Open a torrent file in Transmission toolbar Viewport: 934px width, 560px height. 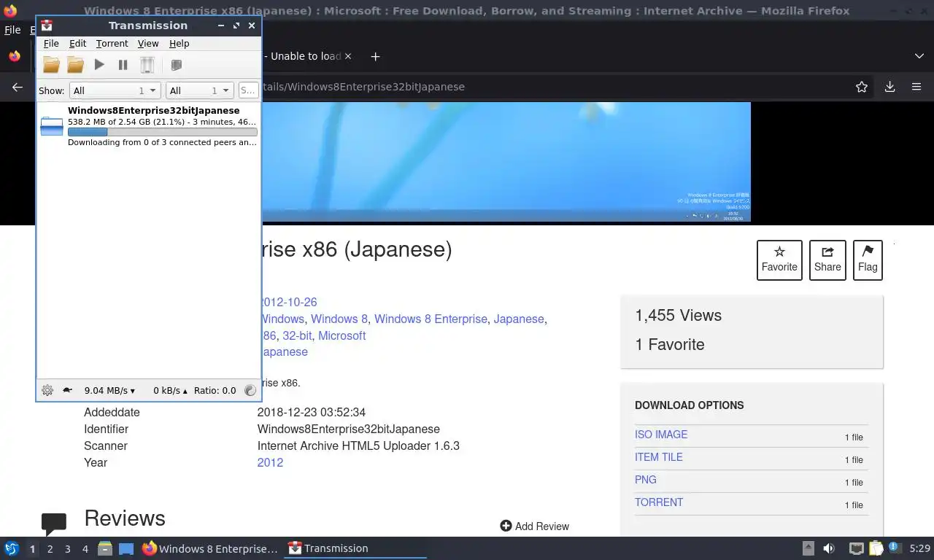(51, 65)
